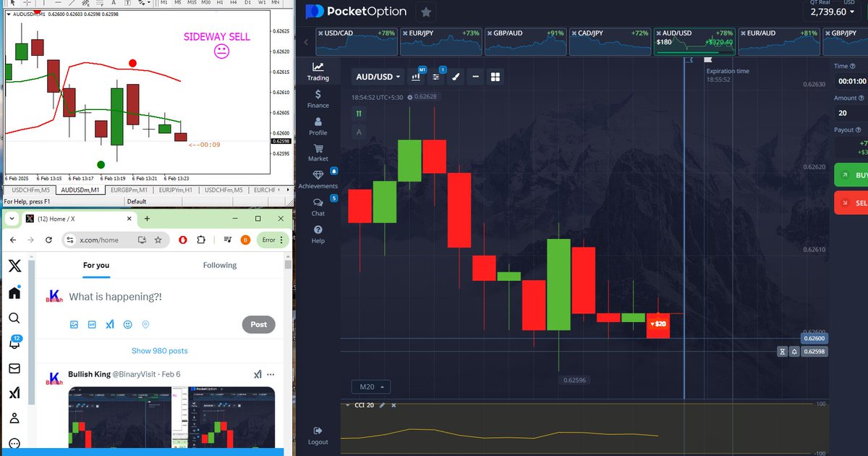Open X home icon in sidebar
868x456 pixels.
(14, 292)
